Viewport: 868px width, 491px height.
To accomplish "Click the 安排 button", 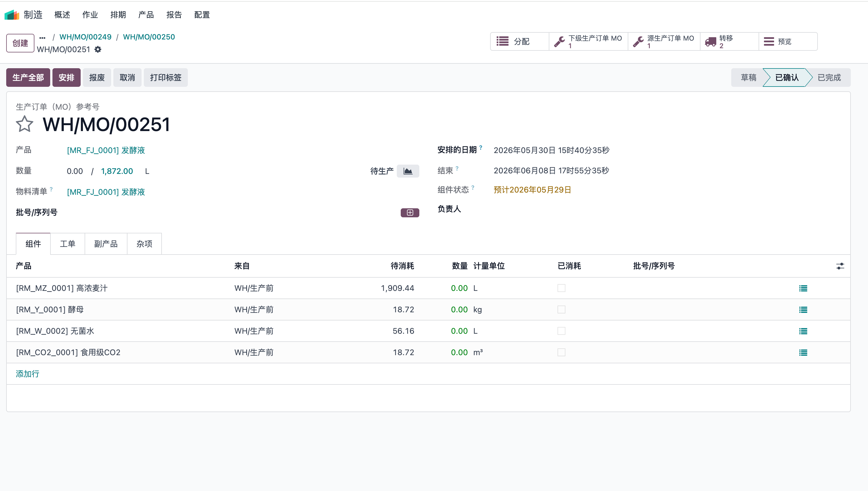I will (67, 78).
